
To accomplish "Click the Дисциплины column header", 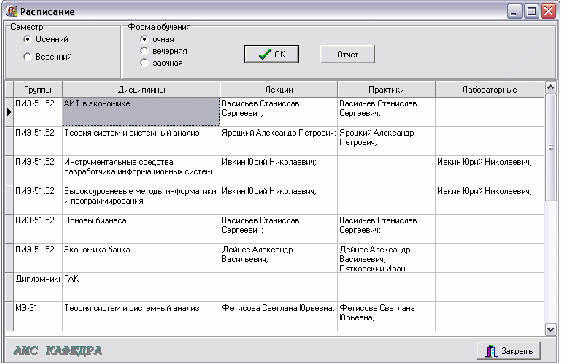I will tap(141, 89).
